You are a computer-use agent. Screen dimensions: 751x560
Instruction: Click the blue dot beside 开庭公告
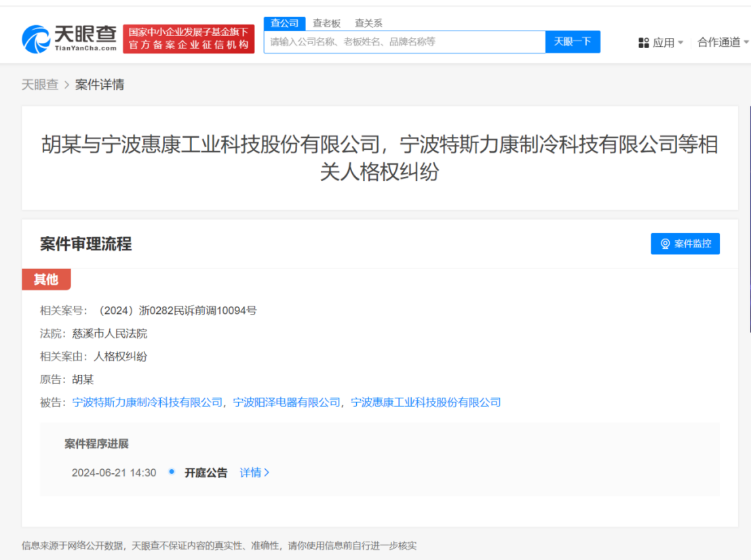tap(172, 473)
